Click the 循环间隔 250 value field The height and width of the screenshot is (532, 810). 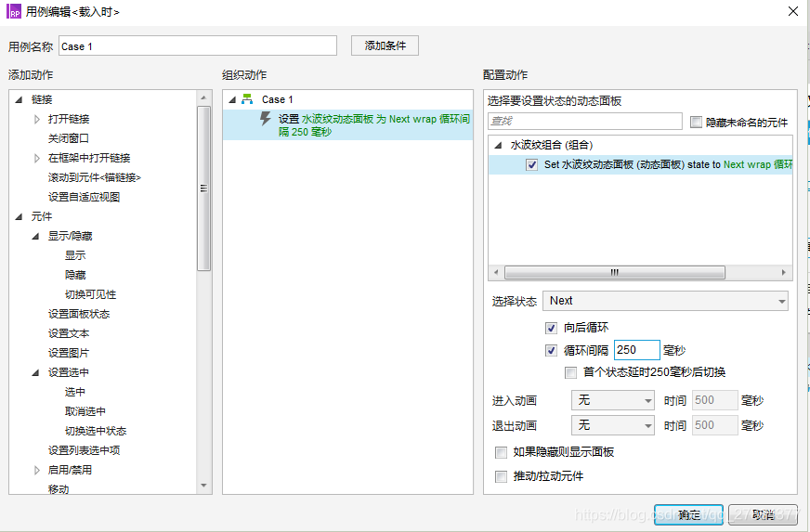(636, 350)
